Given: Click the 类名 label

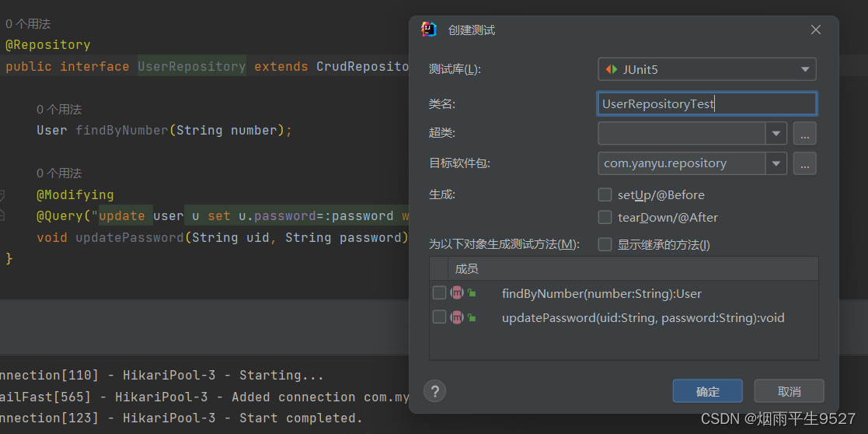Looking at the screenshot, I should 441,103.
